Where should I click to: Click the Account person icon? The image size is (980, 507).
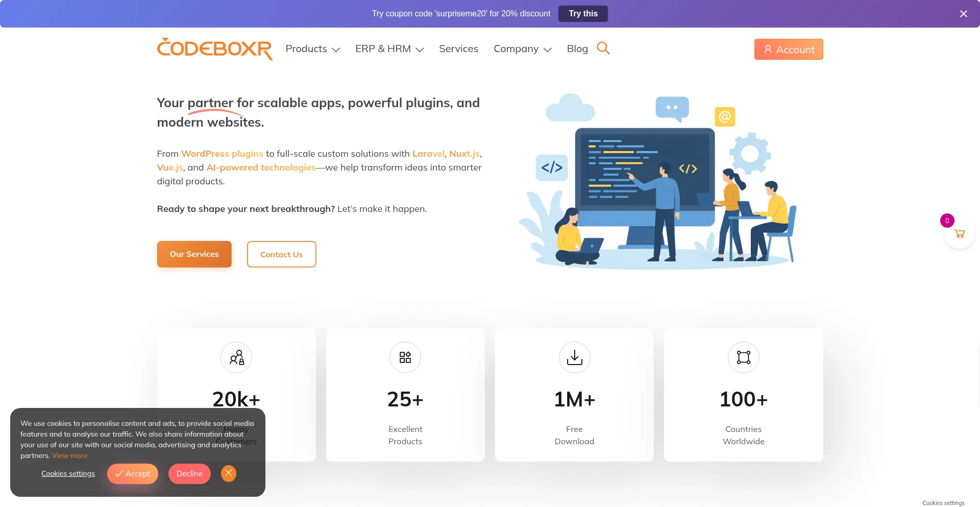click(768, 50)
